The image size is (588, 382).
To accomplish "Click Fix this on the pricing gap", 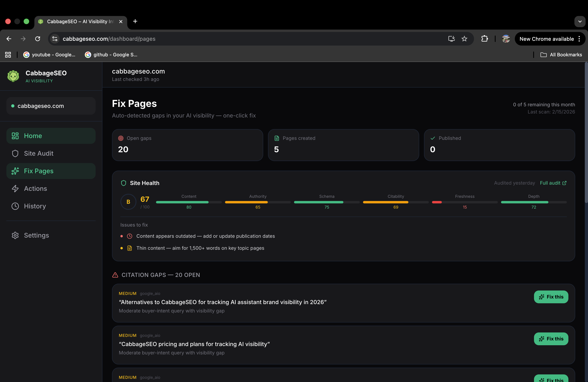I will point(551,339).
